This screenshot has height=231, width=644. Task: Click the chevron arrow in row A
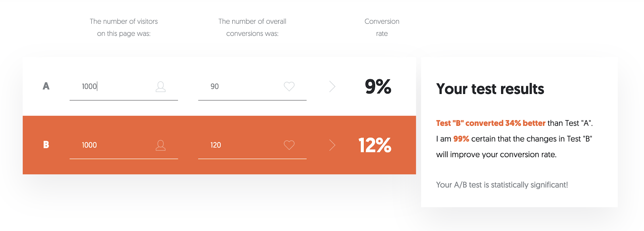click(332, 86)
